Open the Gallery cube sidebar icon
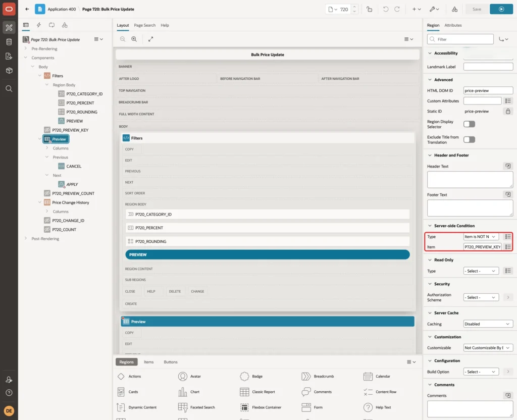Viewport: 517px width, 420px height. click(x=9, y=70)
